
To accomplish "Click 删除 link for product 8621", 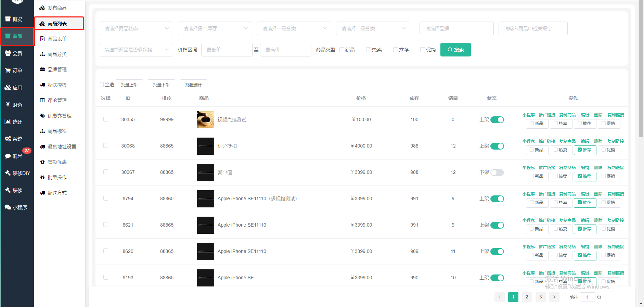I will tap(598, 220).
